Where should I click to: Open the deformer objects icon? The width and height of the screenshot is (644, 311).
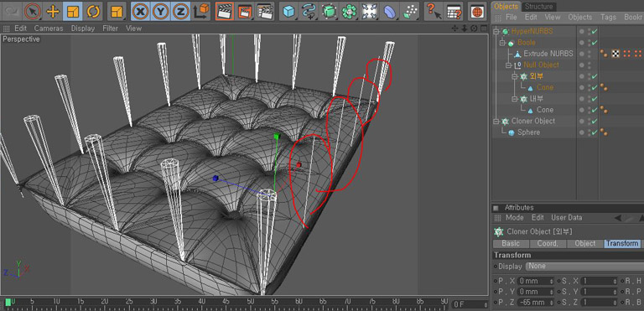[389, 11]
